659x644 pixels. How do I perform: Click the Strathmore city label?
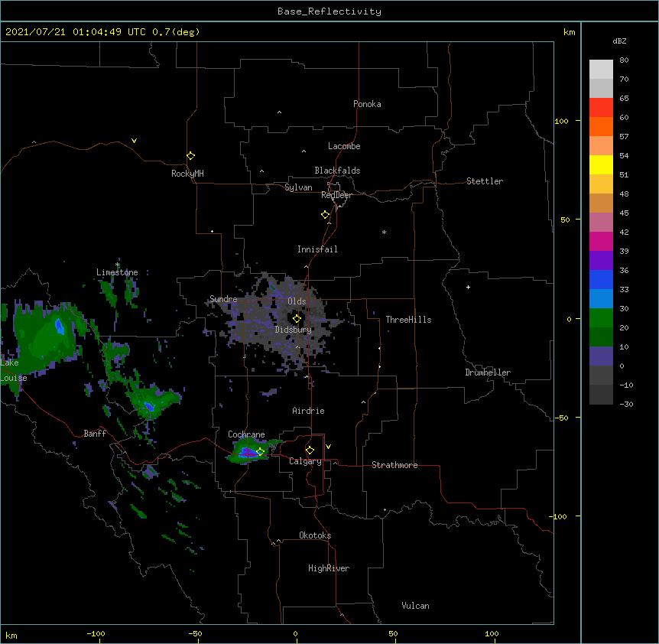point(394,465)
